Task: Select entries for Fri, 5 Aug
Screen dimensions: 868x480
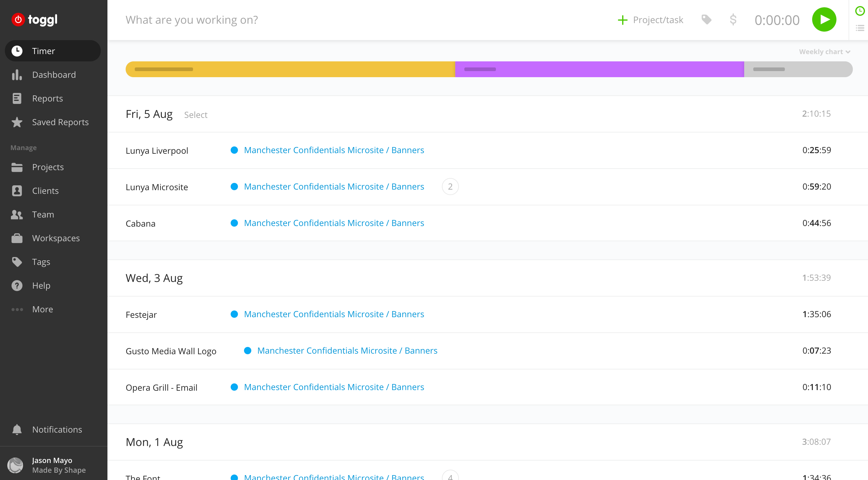Action: click(x=195, y=115)
